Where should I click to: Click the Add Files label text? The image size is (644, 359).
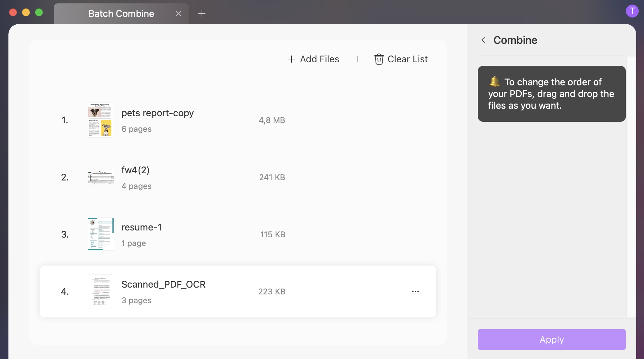tap(319, 59)
